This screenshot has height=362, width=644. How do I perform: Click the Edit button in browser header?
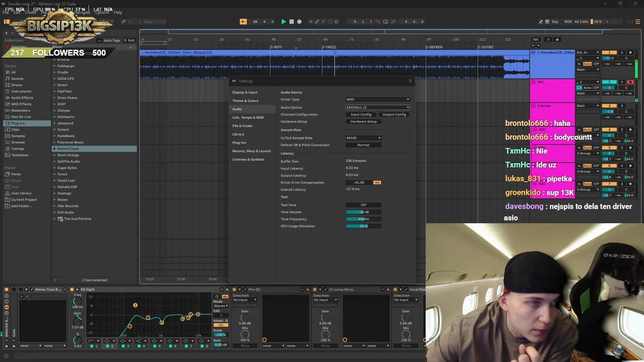(x=130, y=40)
